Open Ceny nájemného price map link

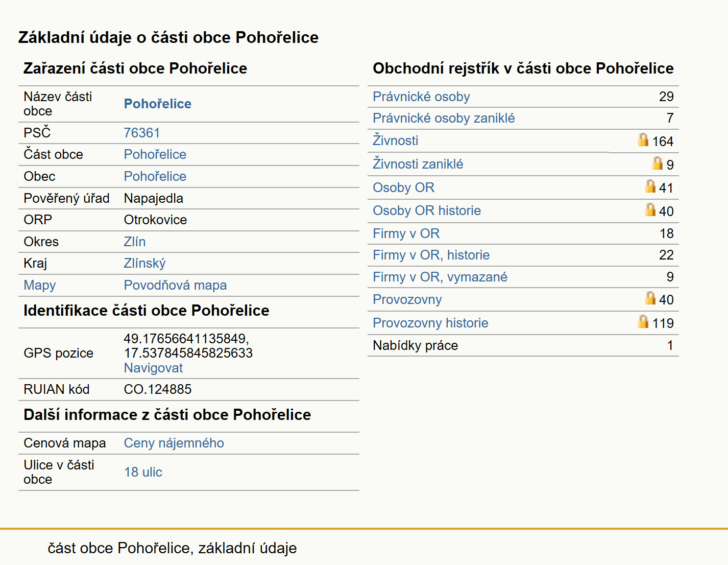[x=174, y=443]
